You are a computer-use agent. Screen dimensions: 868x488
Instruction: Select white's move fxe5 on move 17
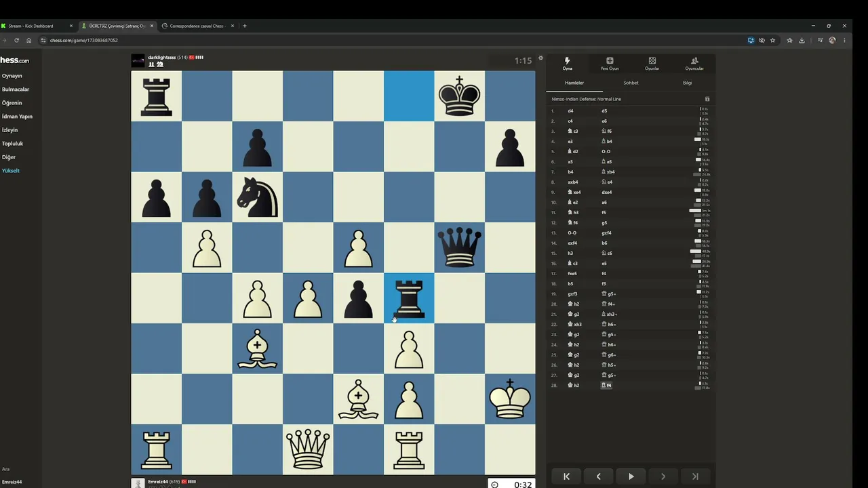pyautogui.click(x=573, y=274)
